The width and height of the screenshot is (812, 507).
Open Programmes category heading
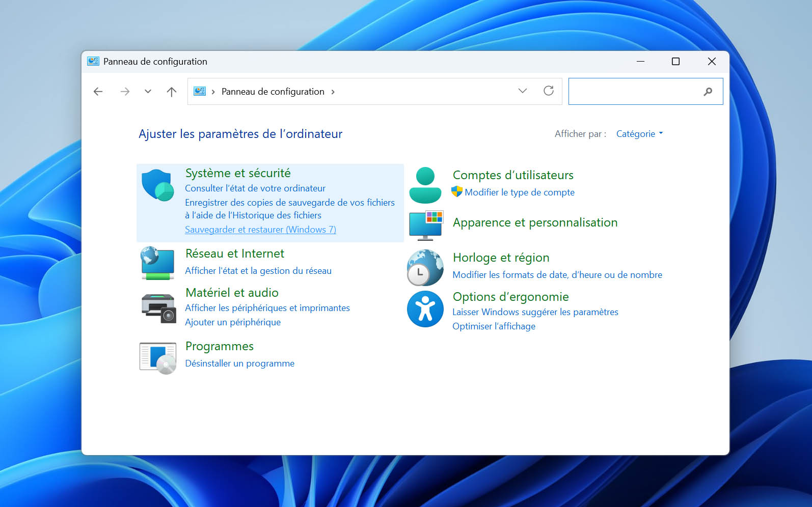[220, 346]
